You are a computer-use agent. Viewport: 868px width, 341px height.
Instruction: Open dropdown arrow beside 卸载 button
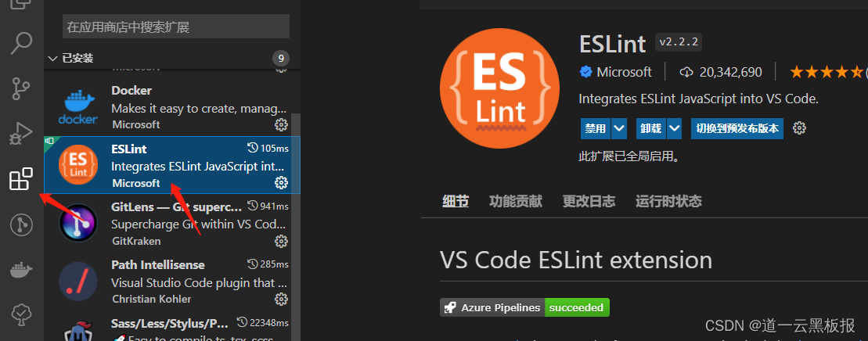(x=674, y=128)
